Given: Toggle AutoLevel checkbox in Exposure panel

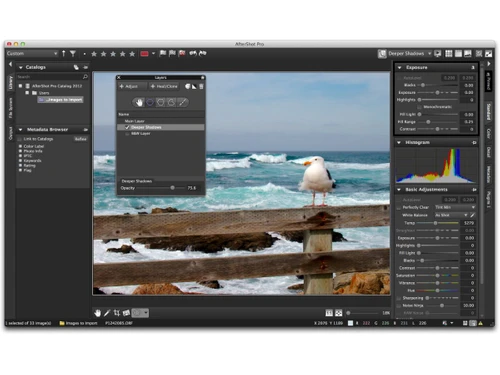Looking at the screenshot, I should tap(399, 78).
